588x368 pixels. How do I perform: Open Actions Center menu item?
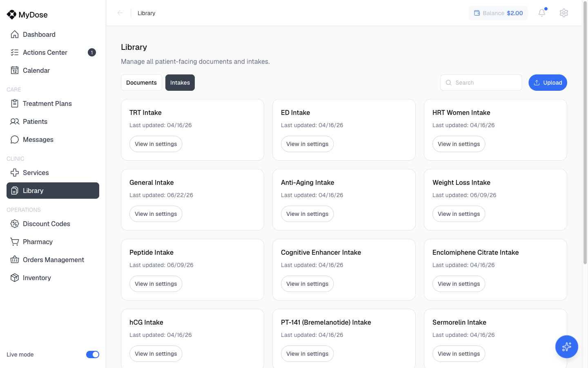[x=53, y=52]
